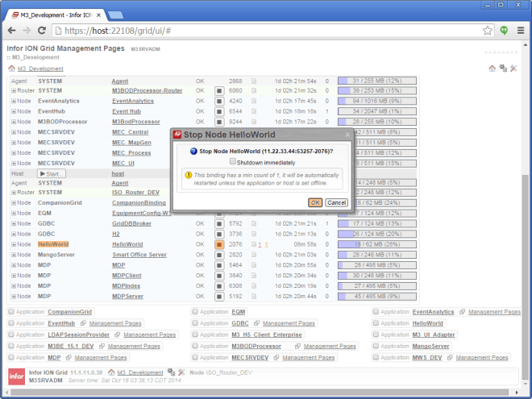
Task: Expand the MangoServer node row
Action: point(14,255)
